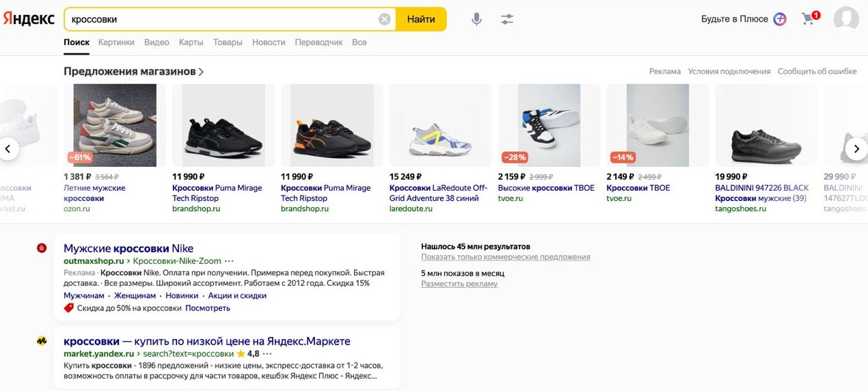868x391 pixels.
Task: Click the −28% discount badge
Action: tap(514, 157)
